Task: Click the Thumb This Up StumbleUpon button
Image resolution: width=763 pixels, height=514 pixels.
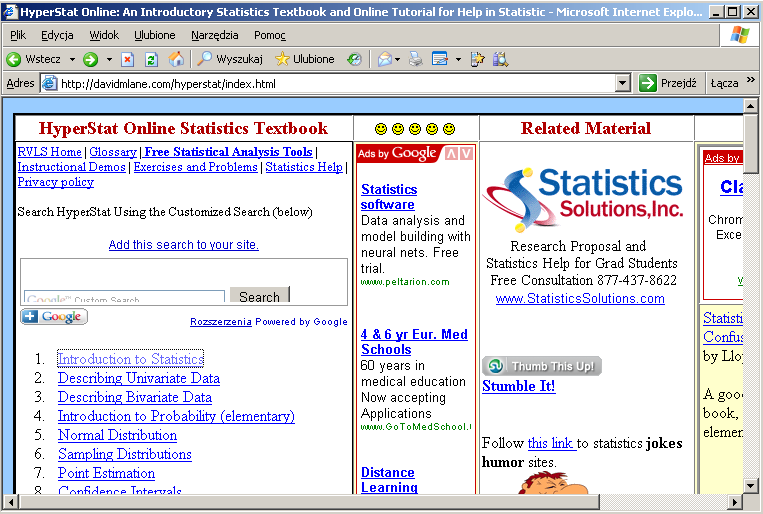Action: click(542, 366)
